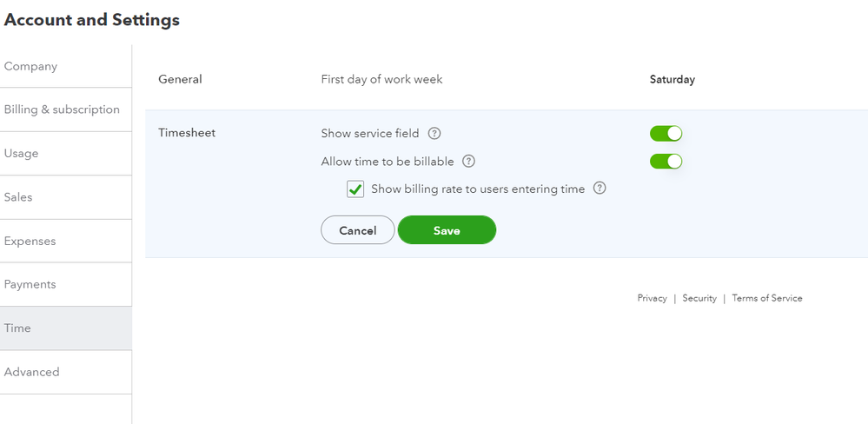The image size is (868, 424).
Task: Click help icon beside Show billing rate
Action: pos(599,189)
